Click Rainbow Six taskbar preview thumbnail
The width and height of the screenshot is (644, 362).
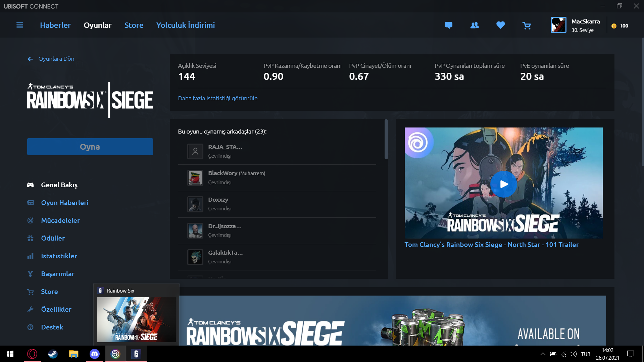[x=136, y=319]
